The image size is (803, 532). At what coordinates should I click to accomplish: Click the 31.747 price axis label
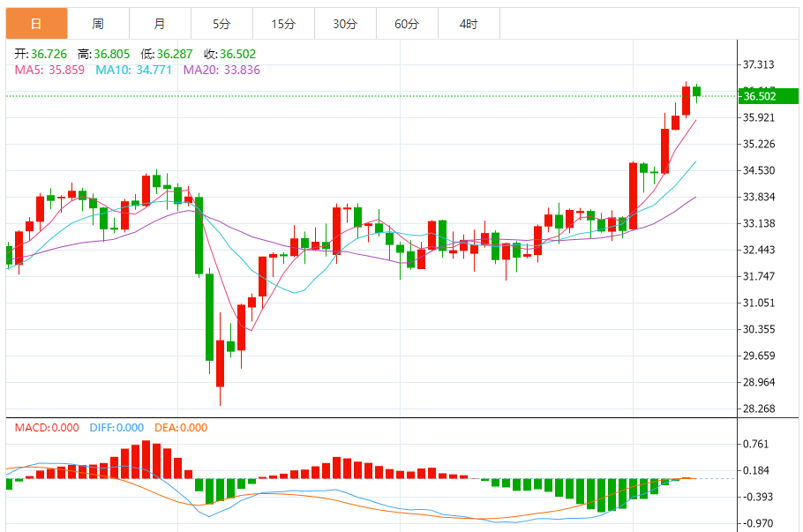[x=759, y=276]
